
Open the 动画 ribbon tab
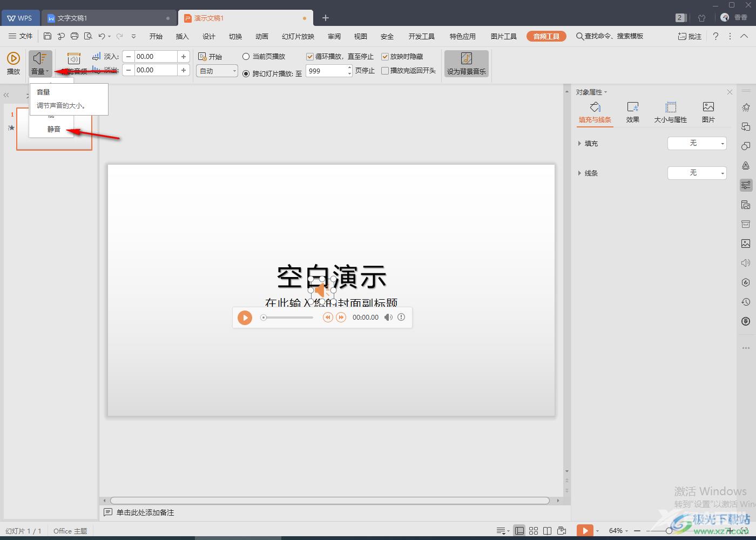tap(262, 36)
